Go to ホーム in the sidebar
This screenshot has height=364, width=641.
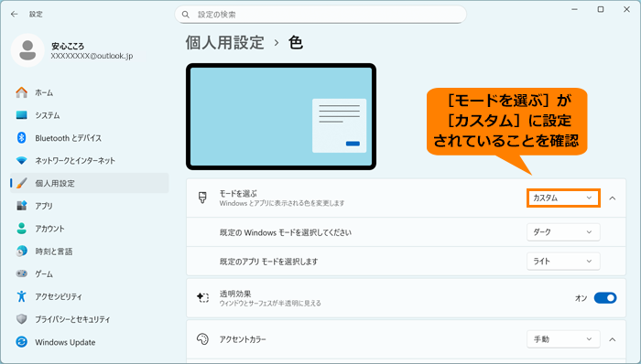(90, 92)
